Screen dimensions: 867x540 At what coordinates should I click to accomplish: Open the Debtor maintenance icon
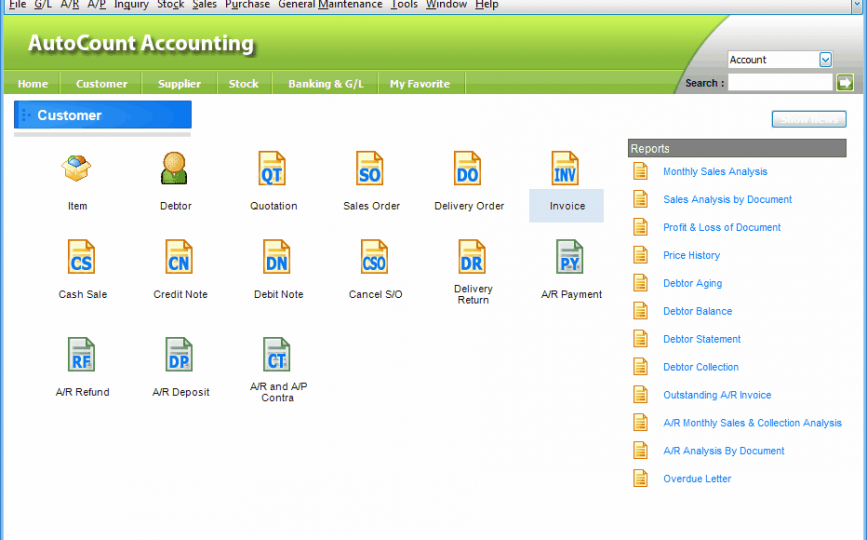[x=175, y=170]
